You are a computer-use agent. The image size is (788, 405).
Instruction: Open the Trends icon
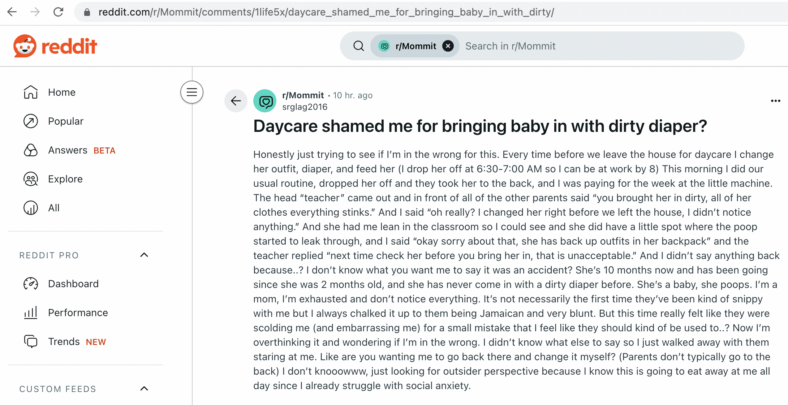point(31,342)
